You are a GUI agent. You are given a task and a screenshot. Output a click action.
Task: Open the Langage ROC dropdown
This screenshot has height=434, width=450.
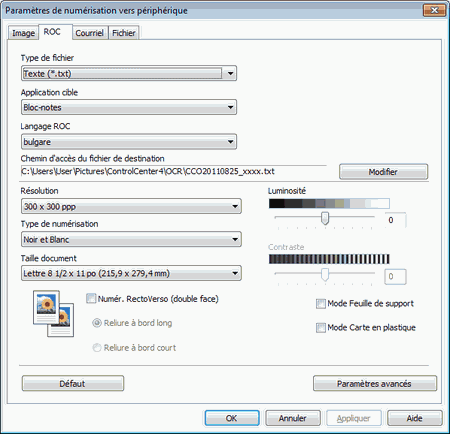(x=129, y=142)
